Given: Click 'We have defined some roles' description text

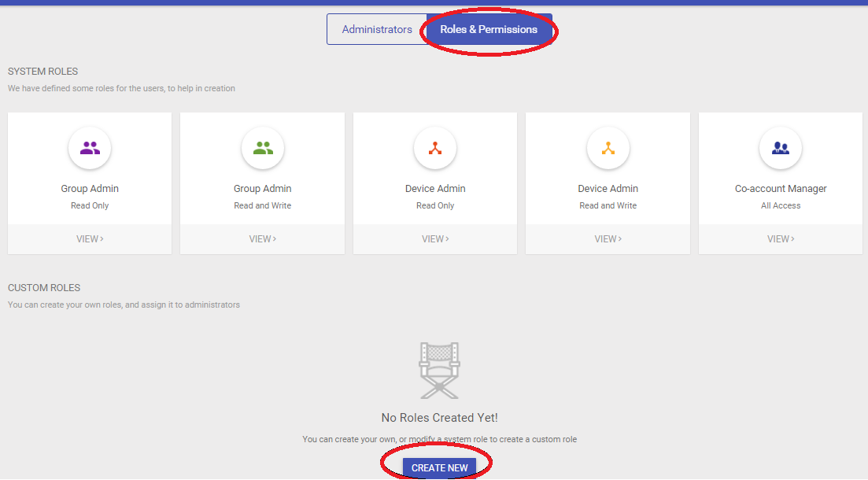Looking at the screenshot, I should click(121, 89).
